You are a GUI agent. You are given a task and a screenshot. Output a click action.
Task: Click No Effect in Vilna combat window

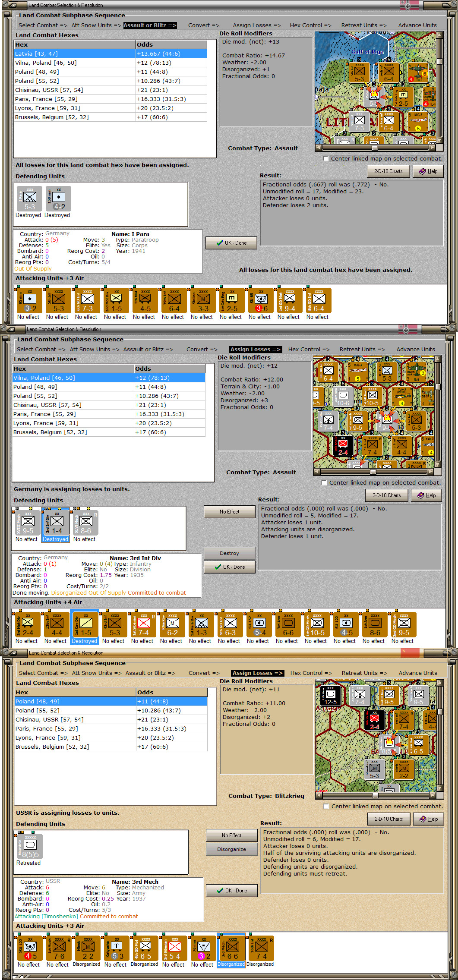tap(229, 512)
